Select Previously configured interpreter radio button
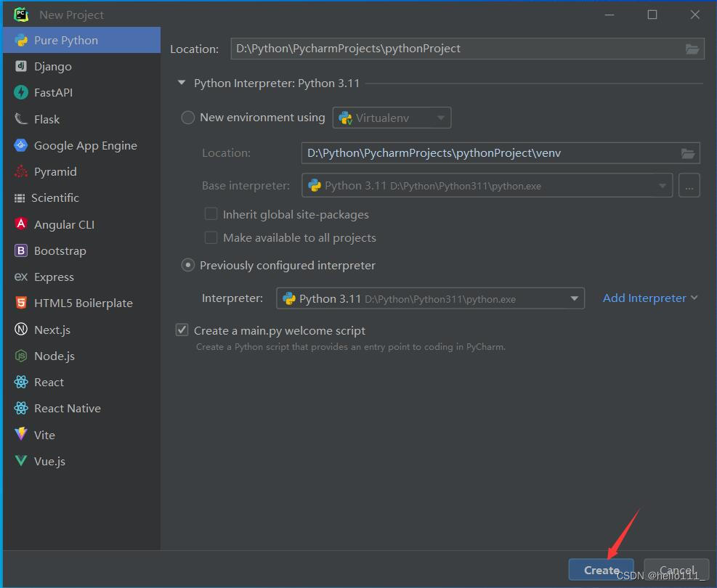Viewport: 717px width, 588px height. point(188,266)
